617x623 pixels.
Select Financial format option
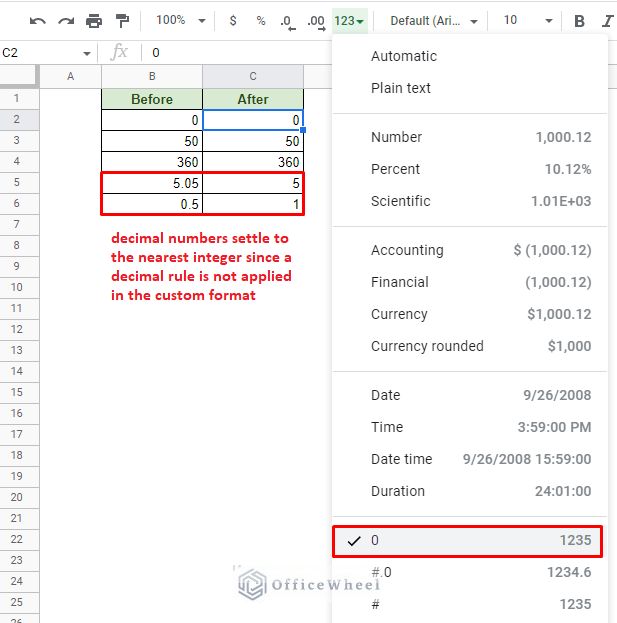[470, 282]
